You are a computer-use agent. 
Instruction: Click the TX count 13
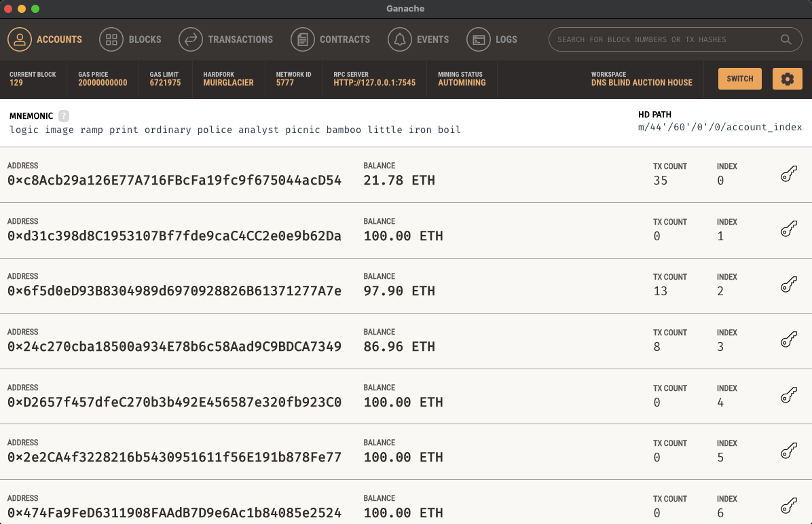661,291
